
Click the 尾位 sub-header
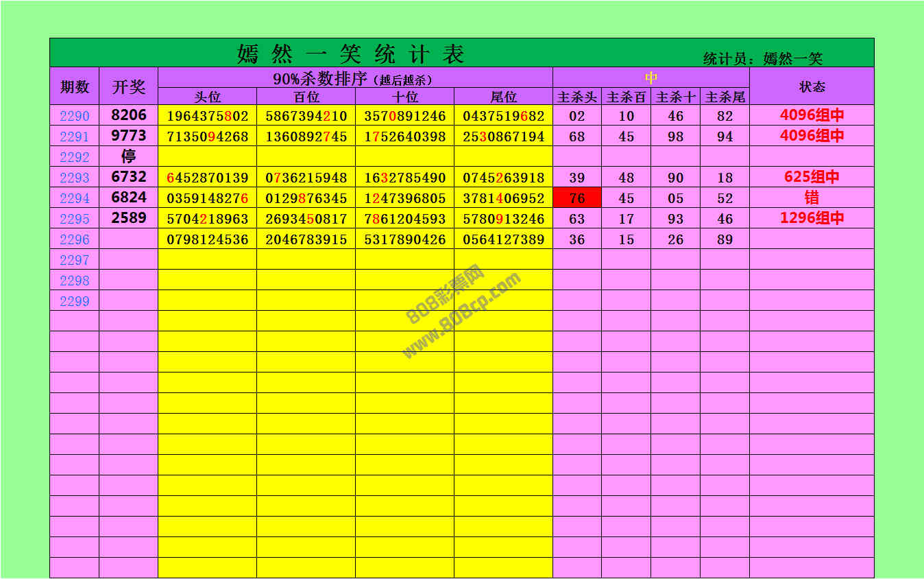pos(503,97)
